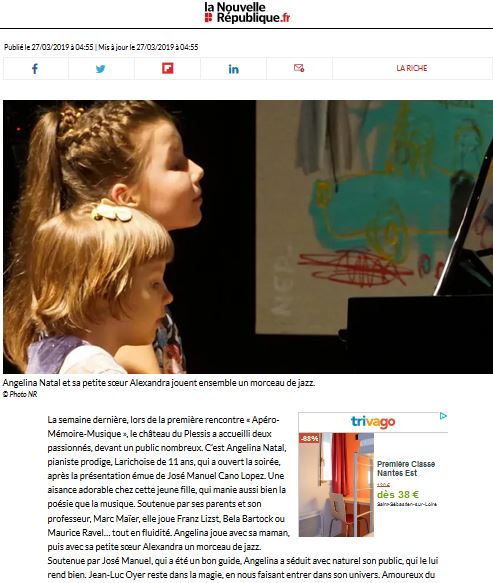Click the -88% discount badge
This screenshot has width=493, height=583.
309,438
